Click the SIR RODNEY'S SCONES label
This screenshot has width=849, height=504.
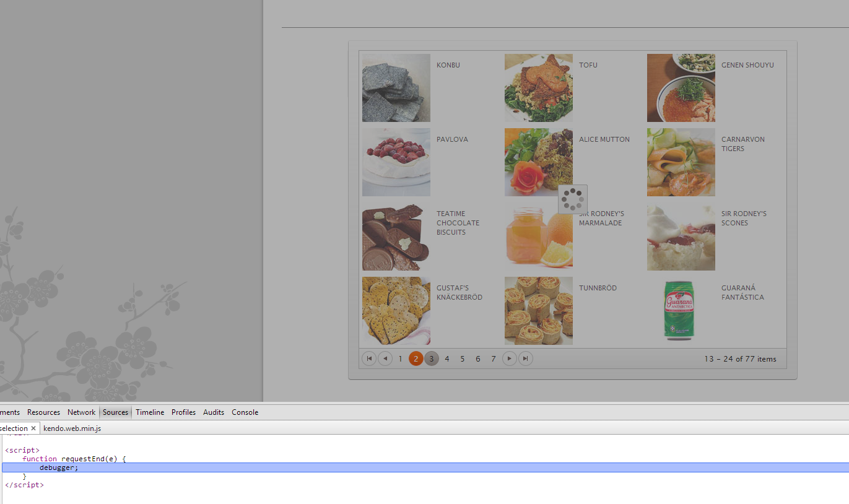tap(744, 218)
